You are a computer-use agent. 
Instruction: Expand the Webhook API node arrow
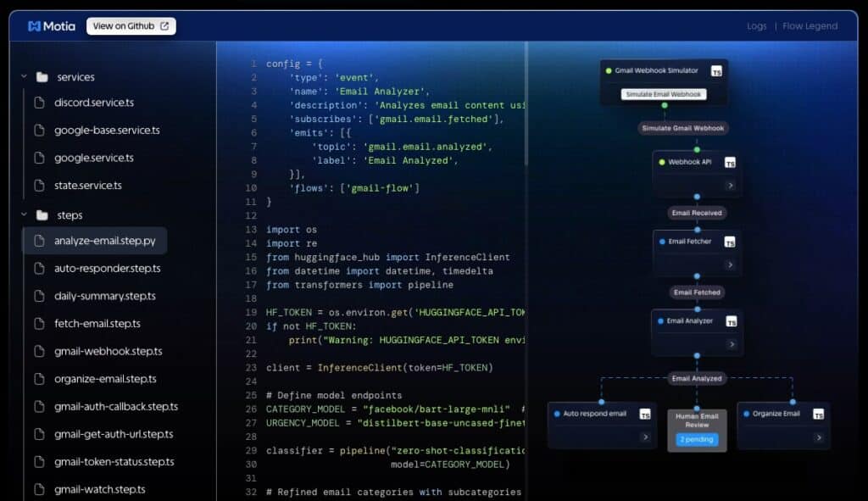click(730, 185)
